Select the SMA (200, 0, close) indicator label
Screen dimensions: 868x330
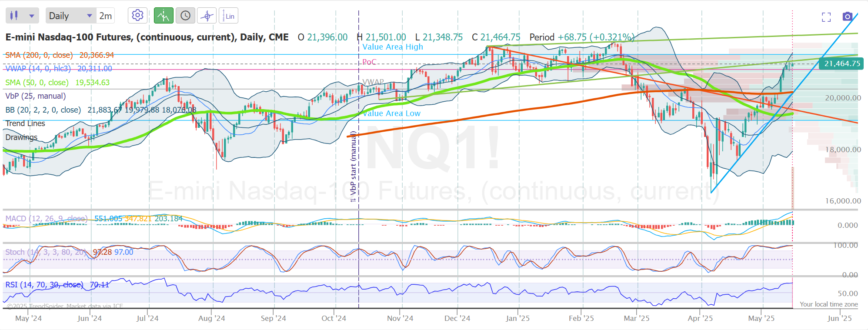(39, 55)
